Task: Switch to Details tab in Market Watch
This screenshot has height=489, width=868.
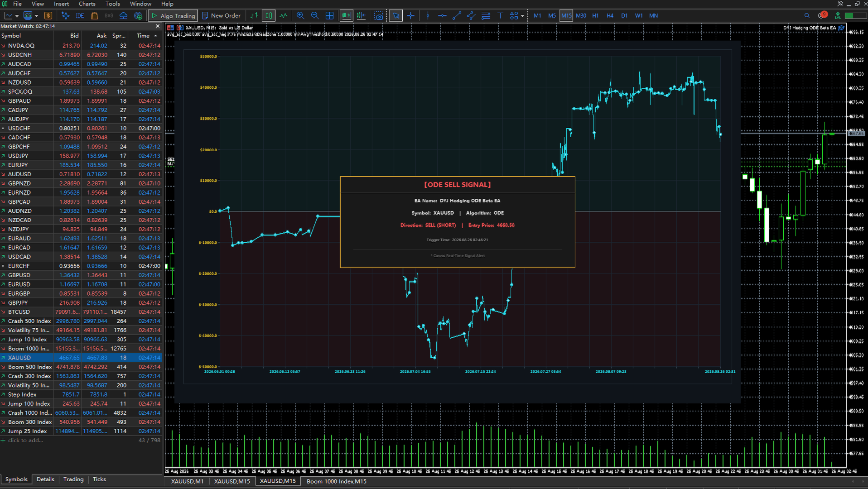Action: [x=45, y=479]
